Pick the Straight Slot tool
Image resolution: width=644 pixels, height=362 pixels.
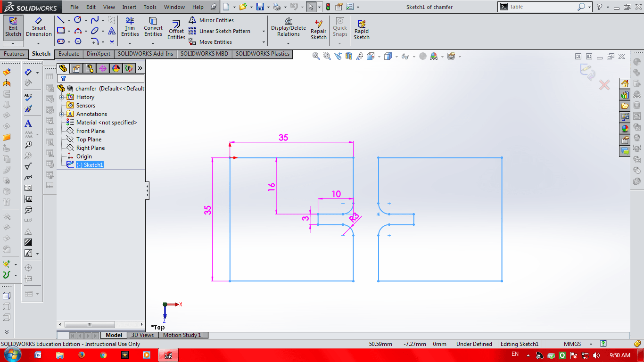coord(61,41)
